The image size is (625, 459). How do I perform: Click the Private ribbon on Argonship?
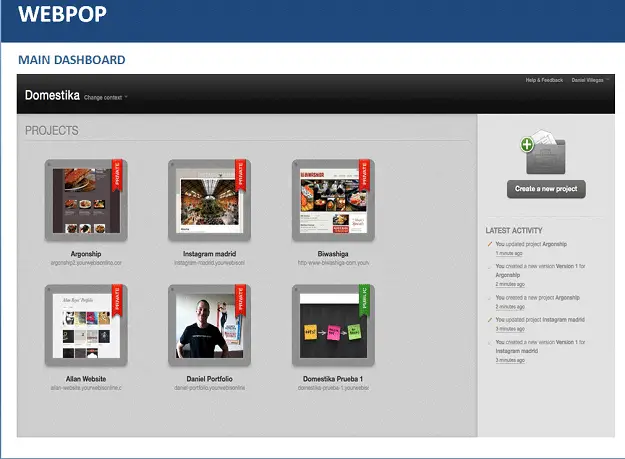(117, 175)
